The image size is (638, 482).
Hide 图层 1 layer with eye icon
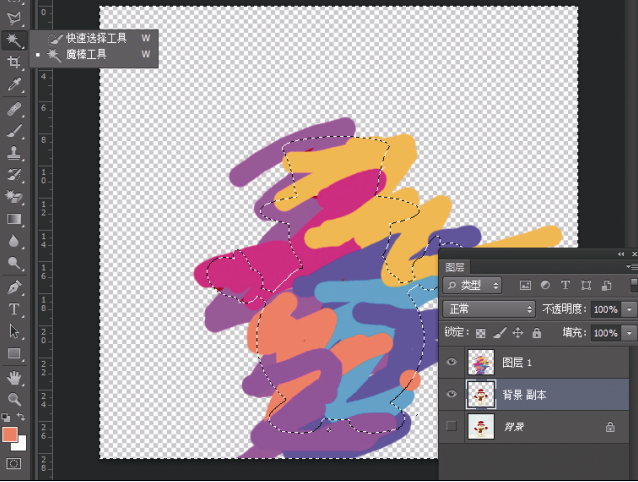(452, 363)
